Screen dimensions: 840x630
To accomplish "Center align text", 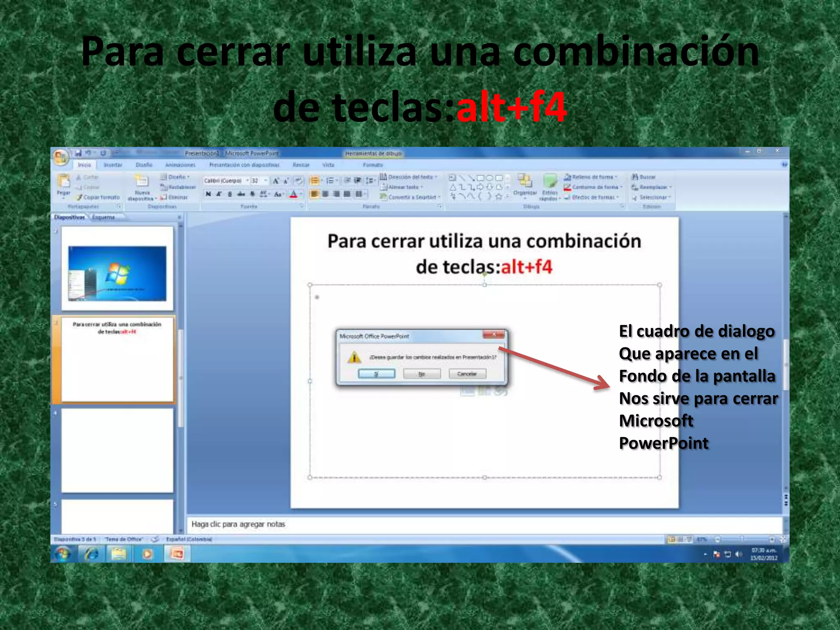I will tap(325, 194).
